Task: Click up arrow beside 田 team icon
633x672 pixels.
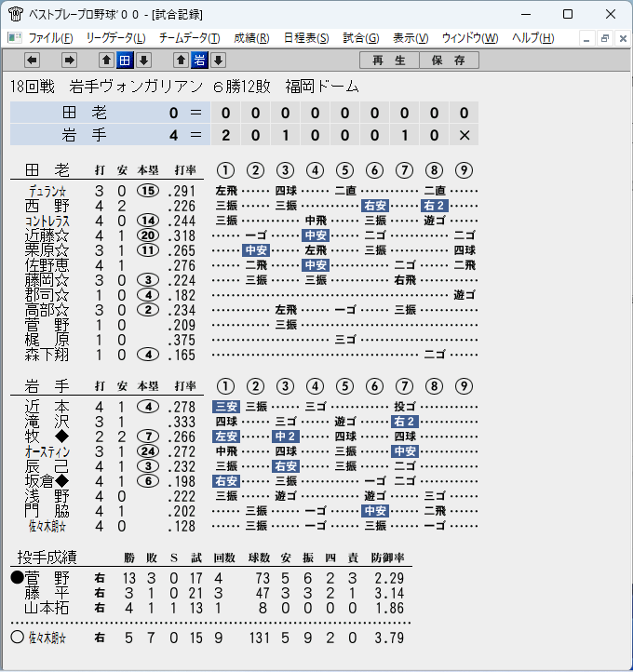Action: tap(107, 60)
